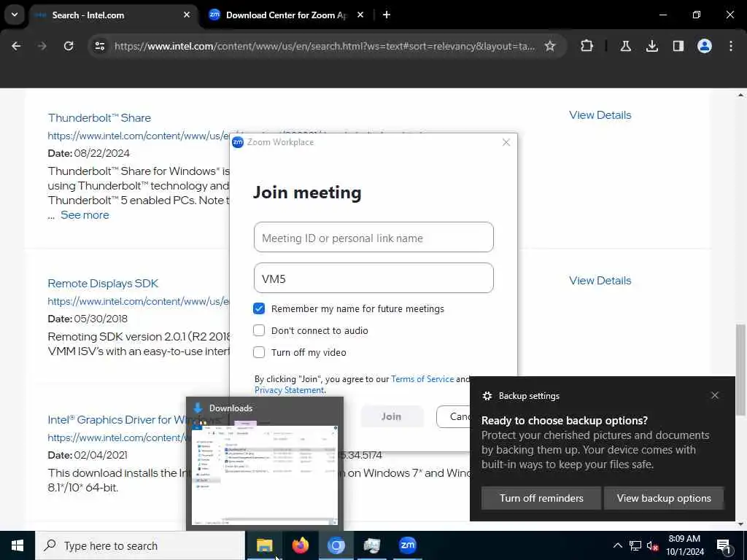Open the Chrome profile avatar
747x560 pixels.
pyautogui.click(x=704, y=46)
